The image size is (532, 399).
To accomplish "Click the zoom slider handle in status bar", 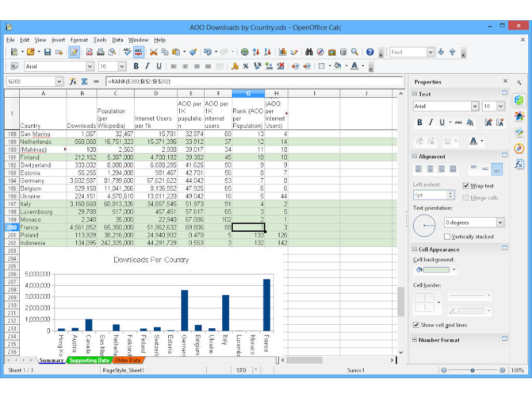I will click(472, 370).
